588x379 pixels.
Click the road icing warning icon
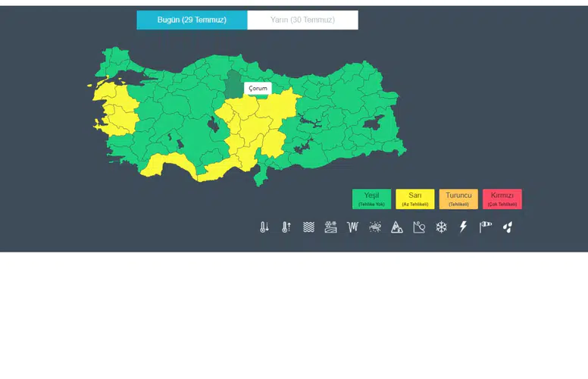330,227
